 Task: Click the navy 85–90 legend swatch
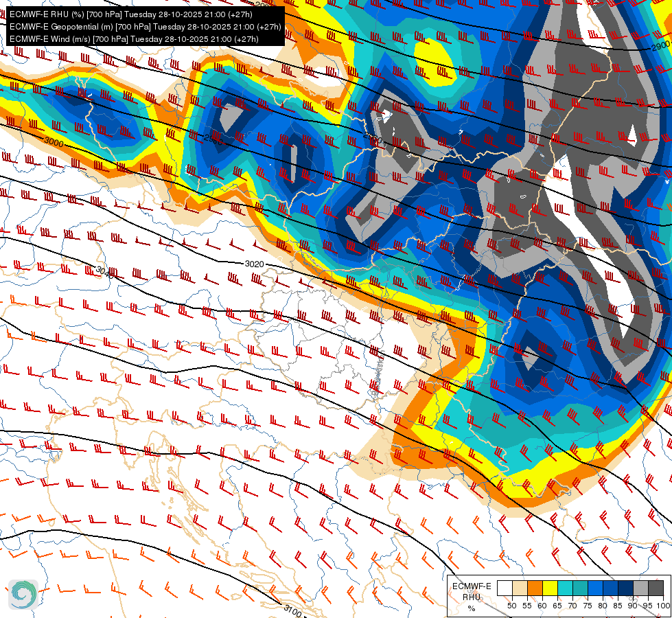(x=626, y=588)
